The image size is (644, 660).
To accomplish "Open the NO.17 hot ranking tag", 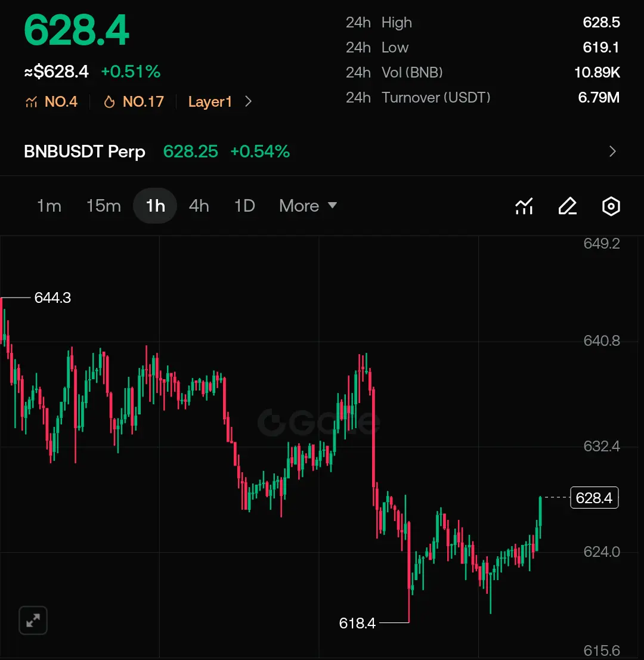I will coord(143,102).
